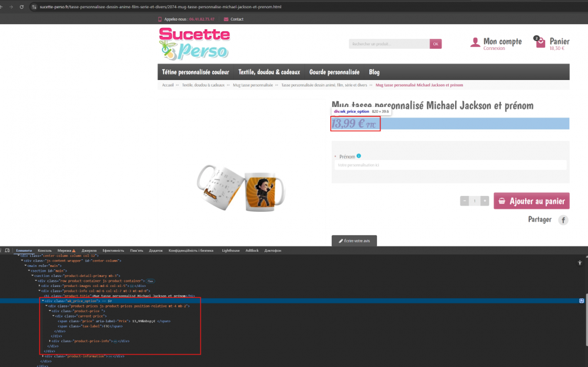Viewport: 588px width, 367px height.
Task: Open site info icon in address bar
Action: [34, 6]
